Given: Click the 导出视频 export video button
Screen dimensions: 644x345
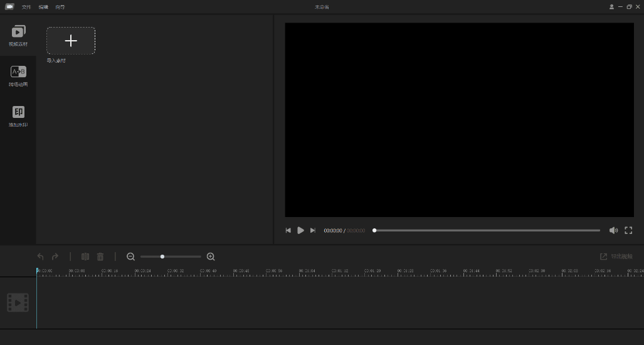Looking at the screenshot, I should (x=616, y=257).
